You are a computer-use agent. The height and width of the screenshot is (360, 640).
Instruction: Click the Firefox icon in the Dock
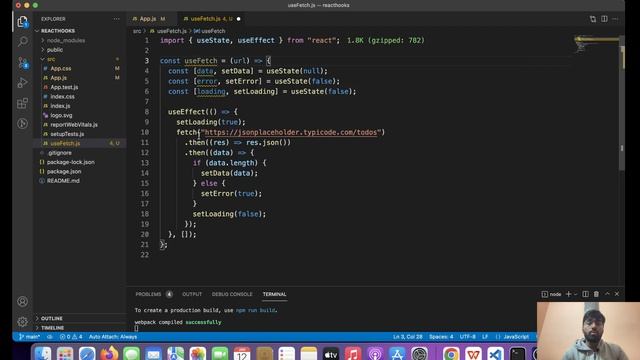click(x=109, y=353)
